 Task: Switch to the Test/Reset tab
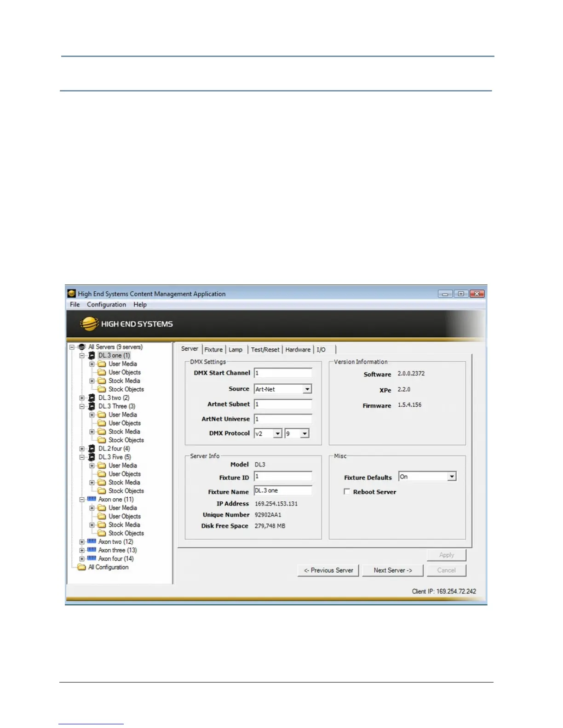[x=265, y=350]
